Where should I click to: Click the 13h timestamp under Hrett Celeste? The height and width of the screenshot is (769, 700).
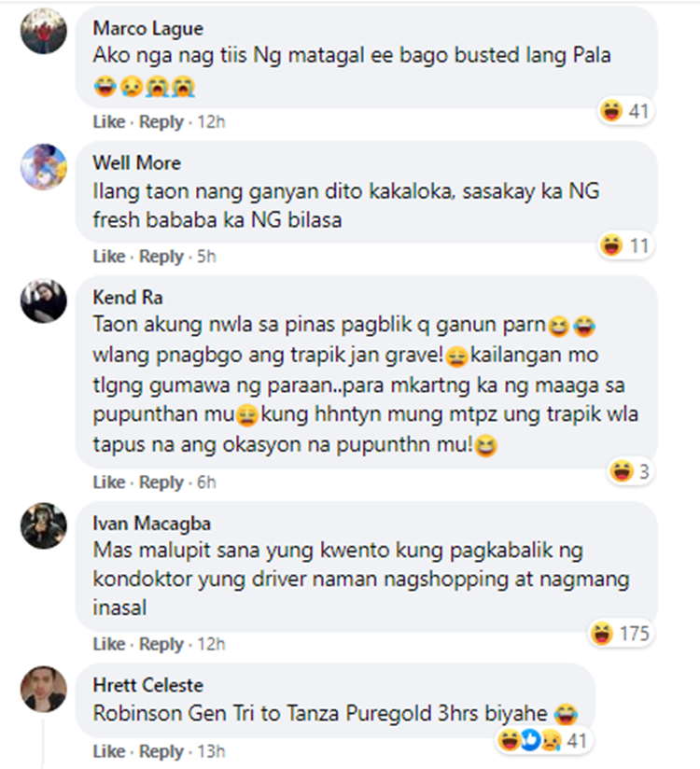tap(211, 751)
